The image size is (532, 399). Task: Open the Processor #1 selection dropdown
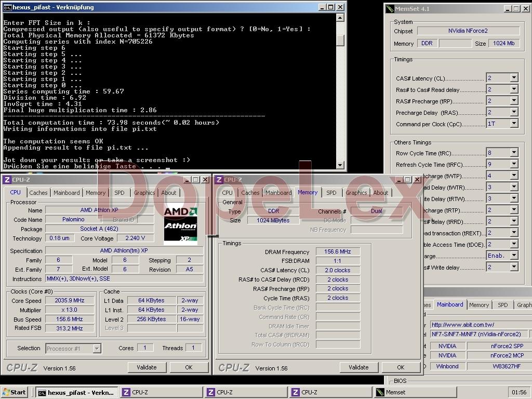[97, 349]
